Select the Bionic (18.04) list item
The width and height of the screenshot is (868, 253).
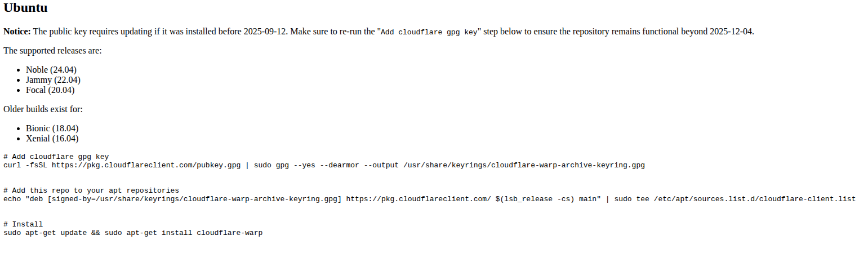pyautogui.click(x=52, y=128)
